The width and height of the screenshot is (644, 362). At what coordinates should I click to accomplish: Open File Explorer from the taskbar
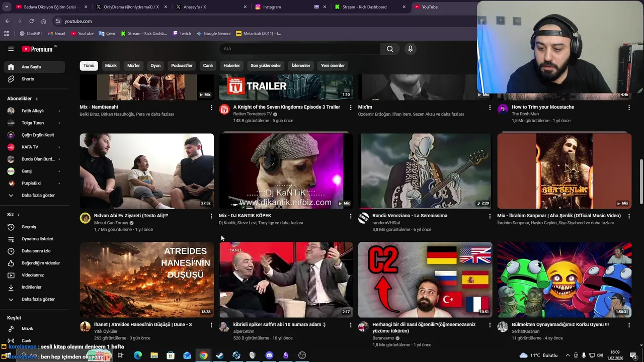(x=154, y=355)
